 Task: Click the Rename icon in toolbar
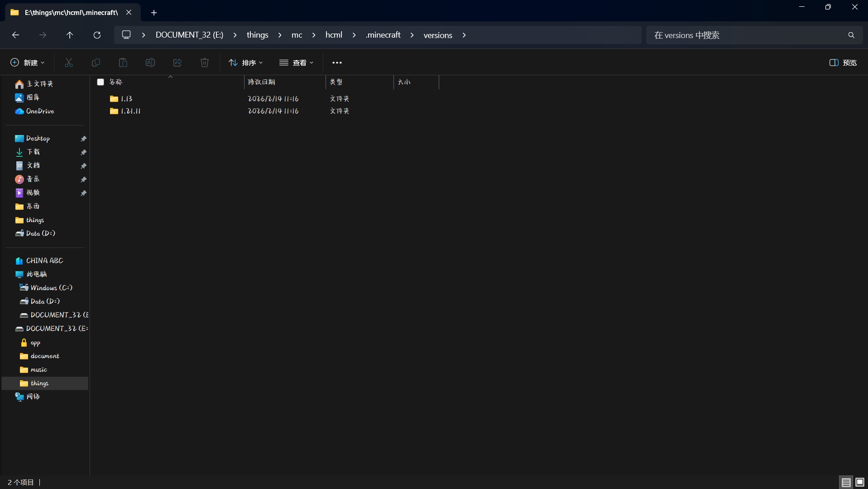click(150, 63)
